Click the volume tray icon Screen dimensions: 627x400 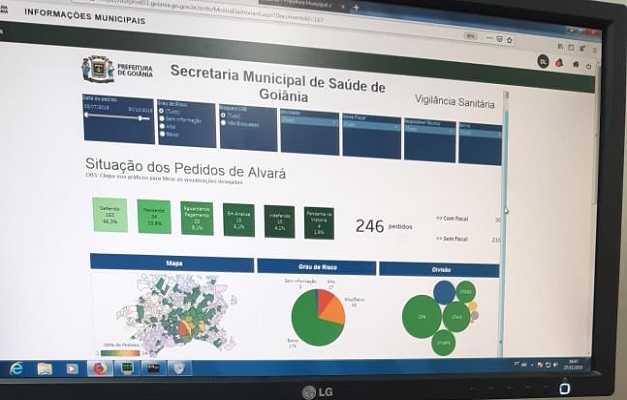555,365
